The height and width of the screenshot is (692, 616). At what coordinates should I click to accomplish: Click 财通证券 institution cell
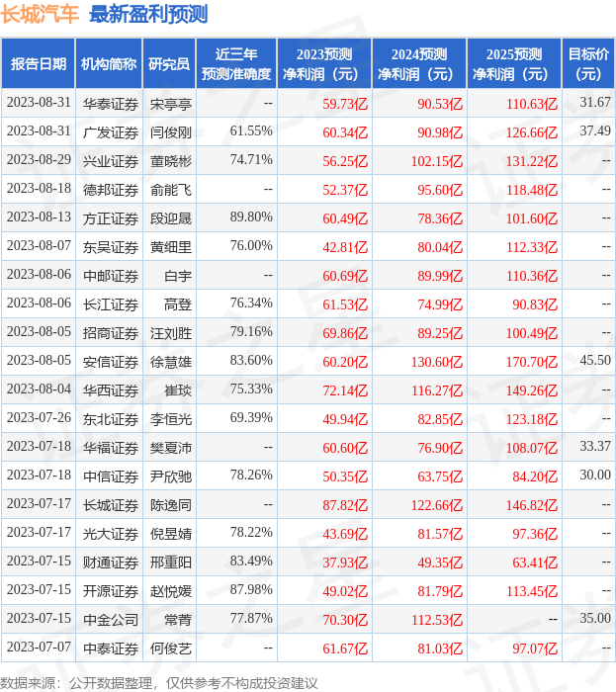pos(111,562)
